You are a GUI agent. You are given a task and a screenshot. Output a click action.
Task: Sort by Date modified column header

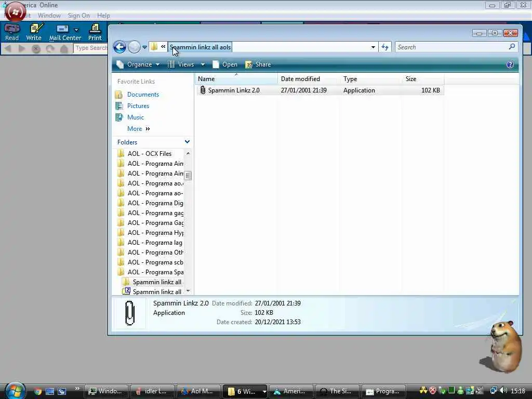coord(309,79)
